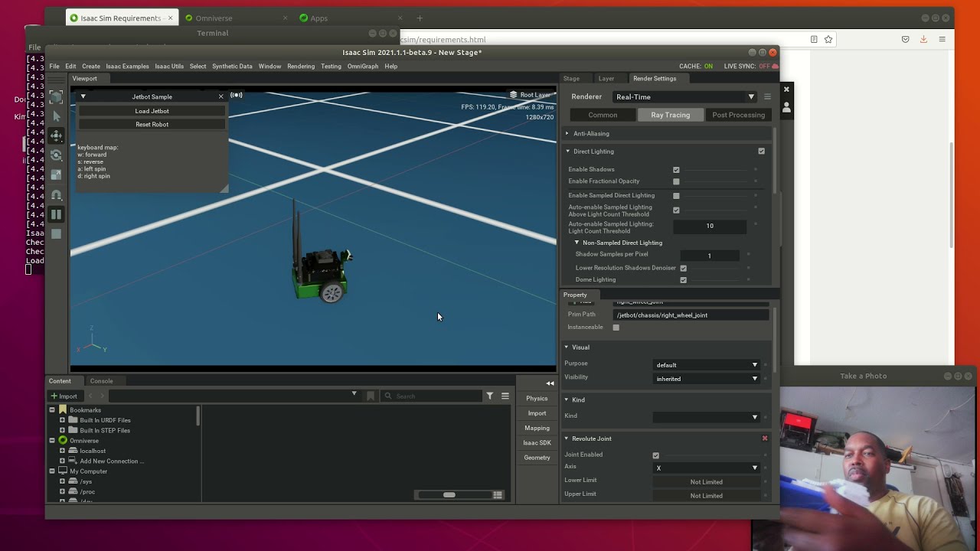Navigate forward in Content browser
The width and height of the screenshot is (980, 551).
(x=102, y=396)
